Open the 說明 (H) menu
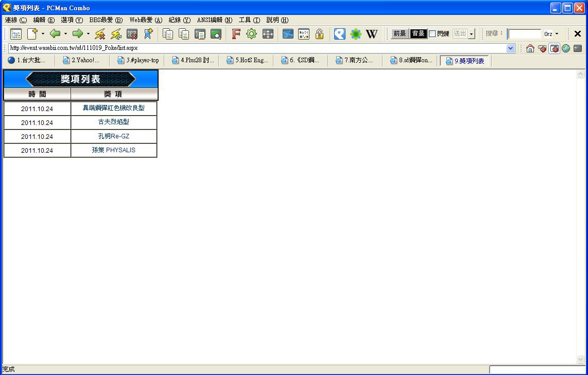The image size is (588, 375). [278, 20]
